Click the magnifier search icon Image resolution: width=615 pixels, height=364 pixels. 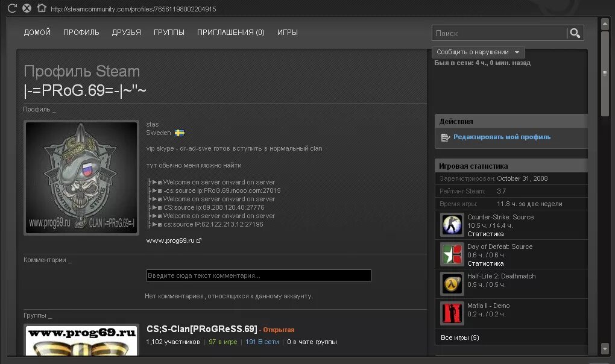pyautogui.click(x=575, y=33)
